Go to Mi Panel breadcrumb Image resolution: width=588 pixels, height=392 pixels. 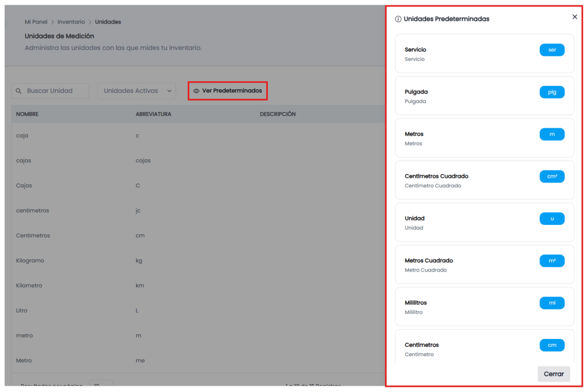(36, 22)
